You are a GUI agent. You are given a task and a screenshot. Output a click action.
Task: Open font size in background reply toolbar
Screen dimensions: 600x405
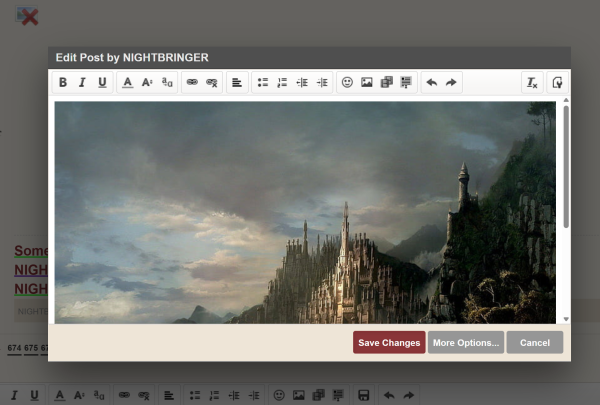click(x=79, y=395)
